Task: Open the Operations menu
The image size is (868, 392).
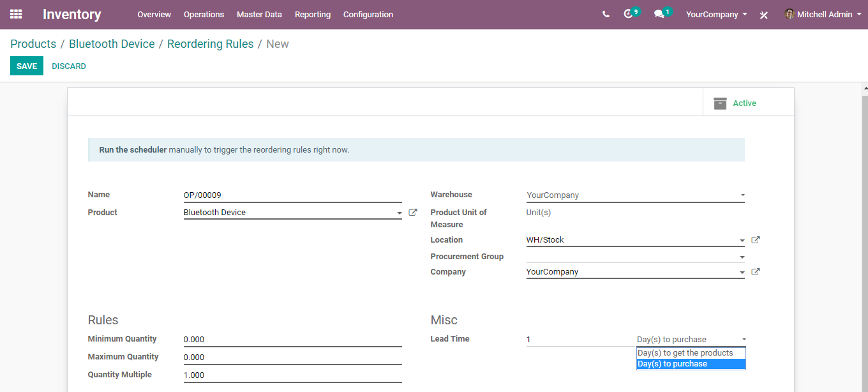Action: tap(204, 14)
